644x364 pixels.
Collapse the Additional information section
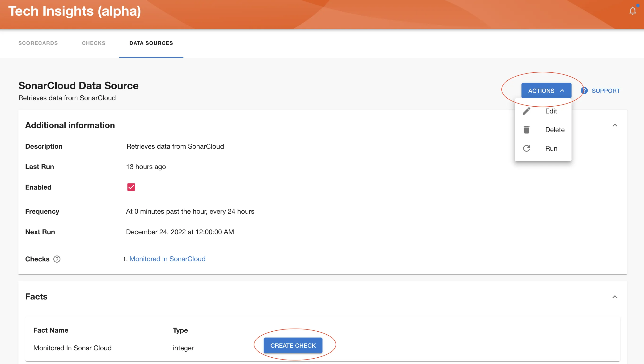tap(615, 125)
